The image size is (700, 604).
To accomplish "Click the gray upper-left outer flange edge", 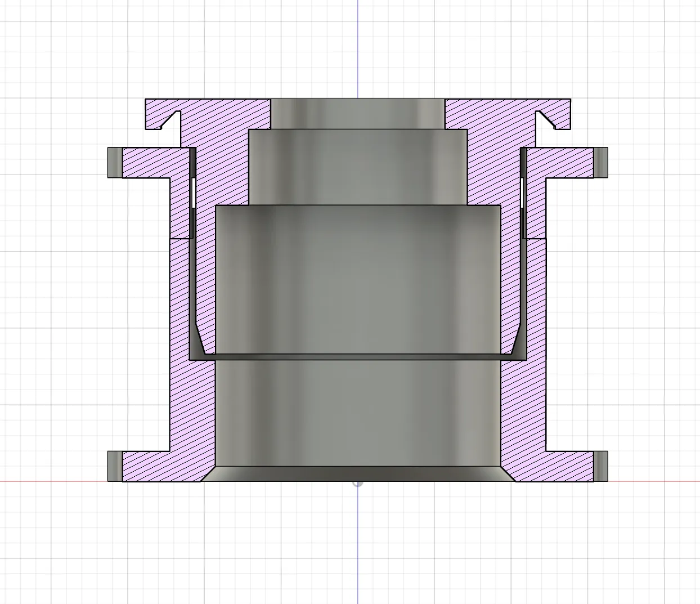I will tap(115, 163).
